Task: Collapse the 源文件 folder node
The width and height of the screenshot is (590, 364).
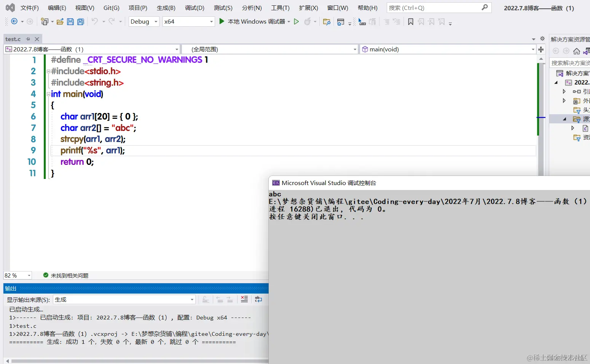Action: tap(564, 119)
